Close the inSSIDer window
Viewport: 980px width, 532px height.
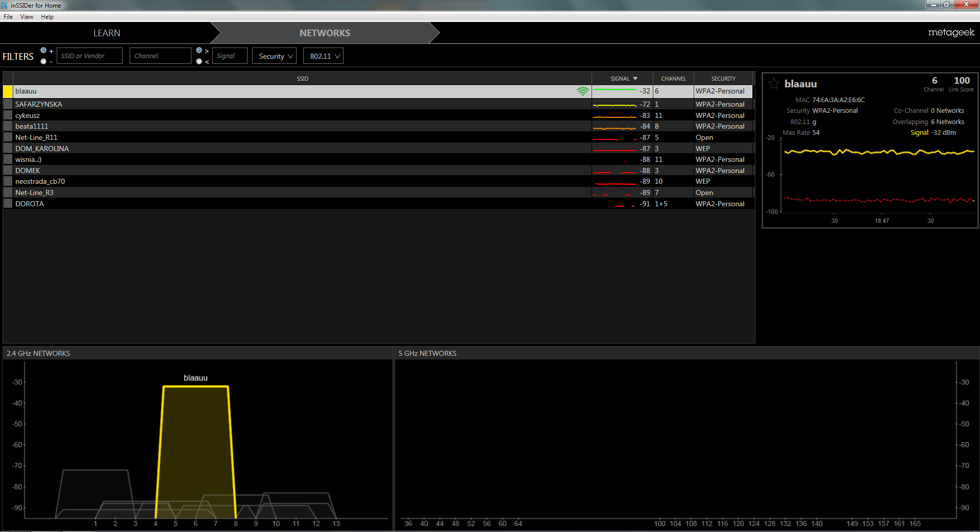click(x=966, y=5)
